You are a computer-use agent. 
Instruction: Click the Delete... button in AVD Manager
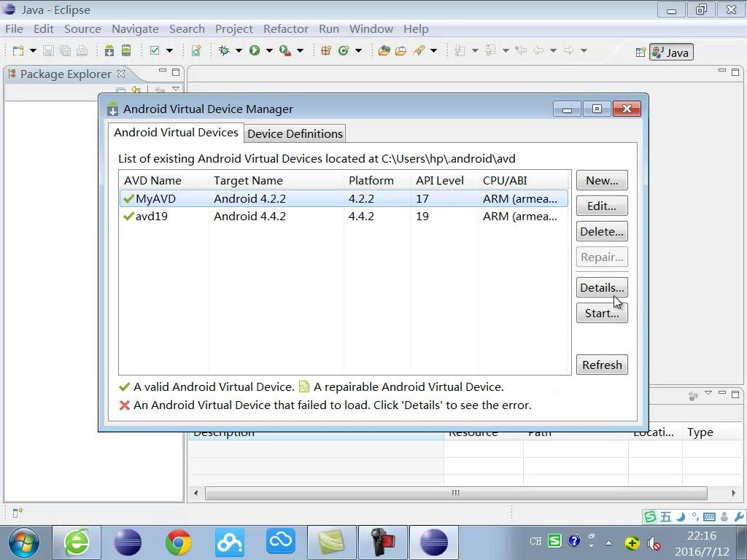pos(602,231)
